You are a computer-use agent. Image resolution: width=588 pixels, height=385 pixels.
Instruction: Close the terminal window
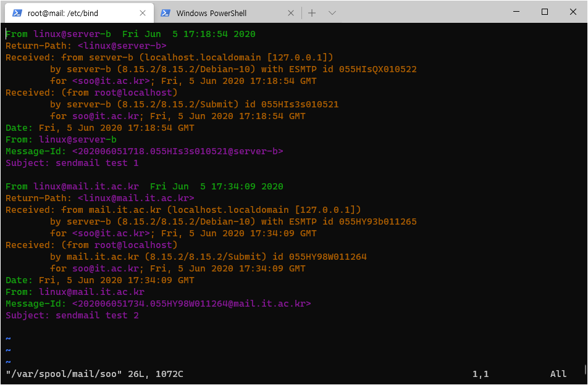tap(573, 12)
